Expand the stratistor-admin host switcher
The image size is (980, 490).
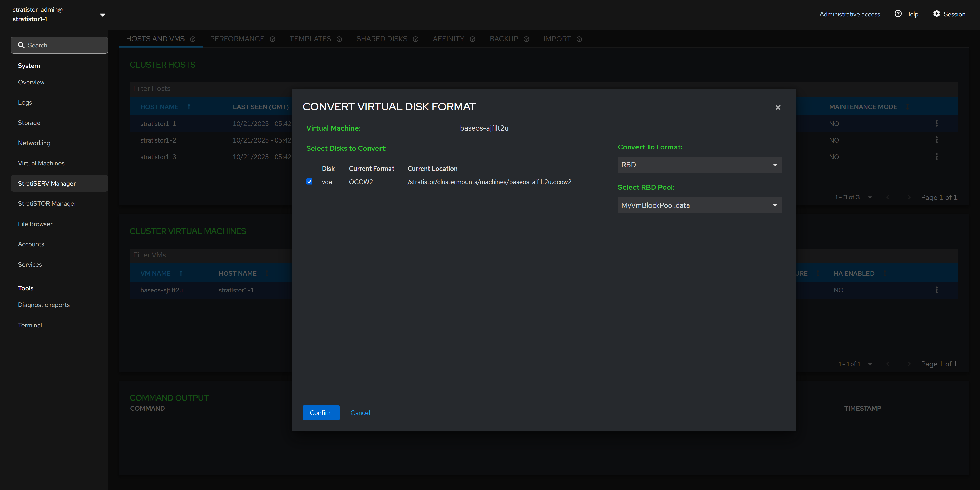click(102, 15)
